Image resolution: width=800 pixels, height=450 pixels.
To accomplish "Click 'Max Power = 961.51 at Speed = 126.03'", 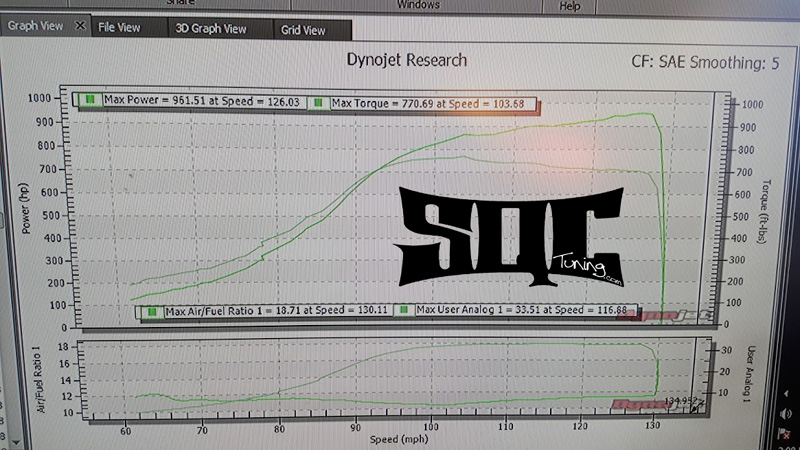I will [202, 101].
